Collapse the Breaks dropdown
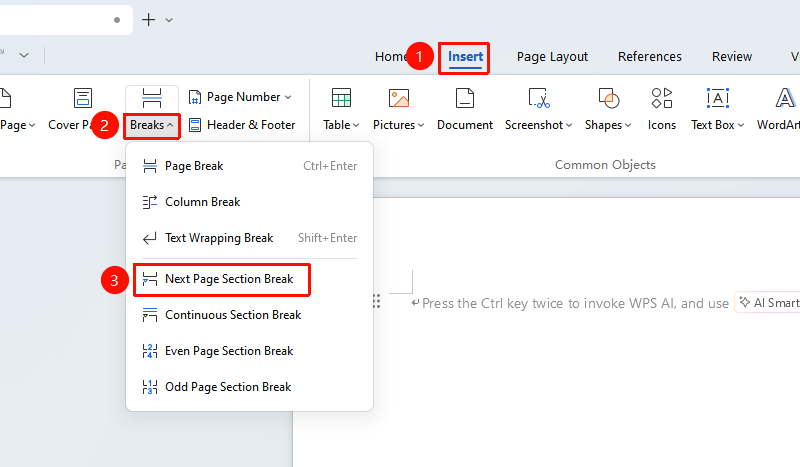This screenshot has height=467, width=800. tap(170, 125)
